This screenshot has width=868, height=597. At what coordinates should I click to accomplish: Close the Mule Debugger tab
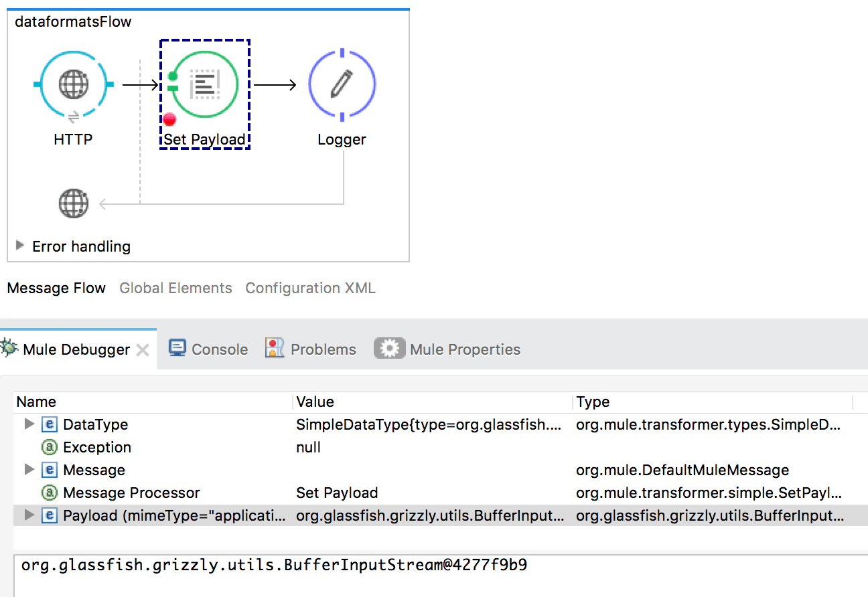[143, 350]
